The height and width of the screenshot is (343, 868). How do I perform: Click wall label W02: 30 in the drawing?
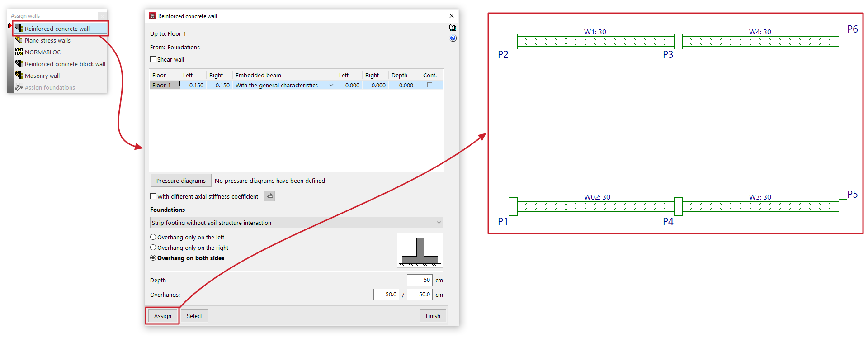coord(597,197)
